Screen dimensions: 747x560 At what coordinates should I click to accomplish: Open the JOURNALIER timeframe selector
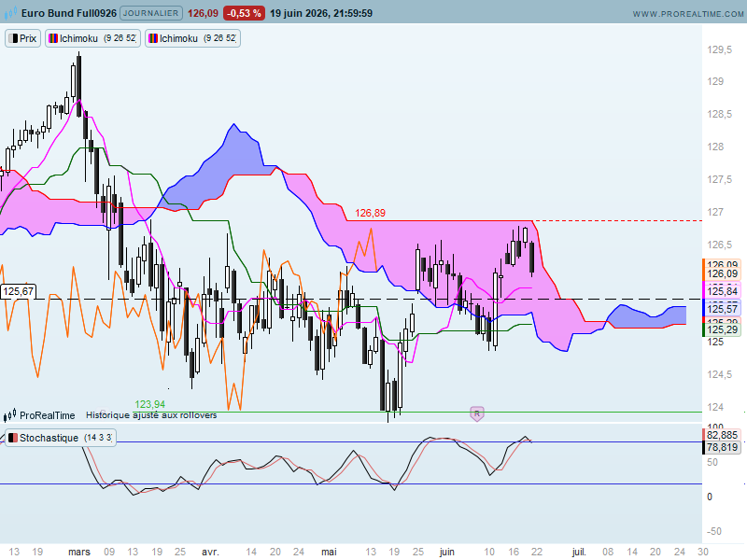[151, 13]
